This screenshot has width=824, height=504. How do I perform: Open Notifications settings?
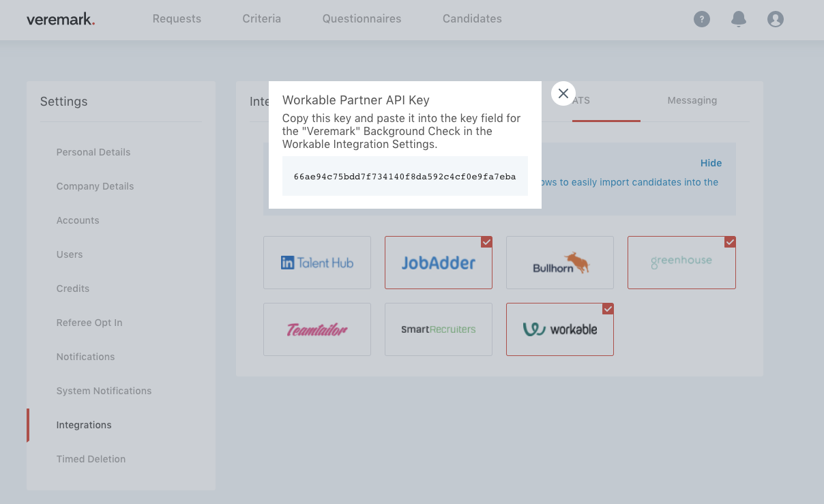[85, 357]
